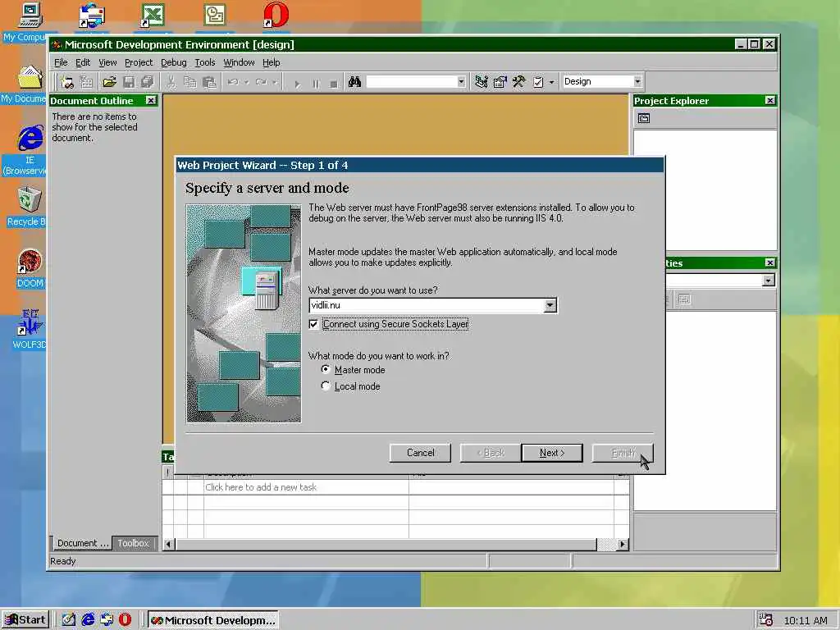The width and height of the screenshot is (840, 630).
Task: Open the Project menu
Action: point(138,62)
